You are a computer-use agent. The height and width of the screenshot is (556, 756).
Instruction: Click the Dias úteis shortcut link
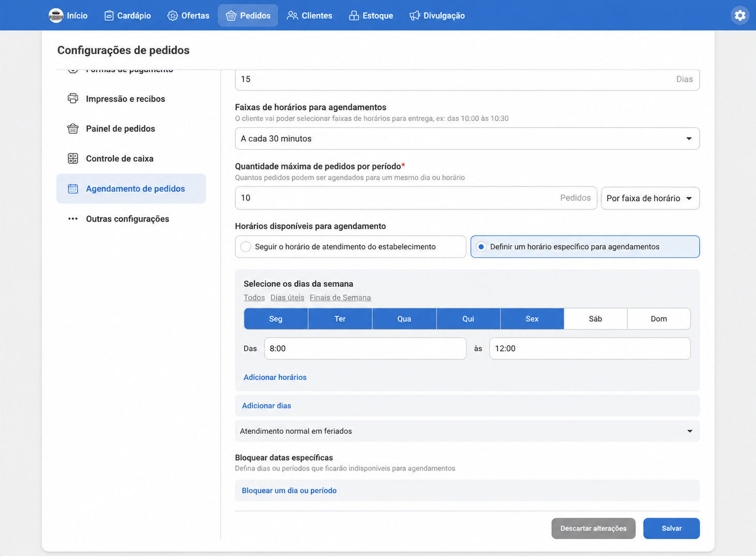pos(287,298)
